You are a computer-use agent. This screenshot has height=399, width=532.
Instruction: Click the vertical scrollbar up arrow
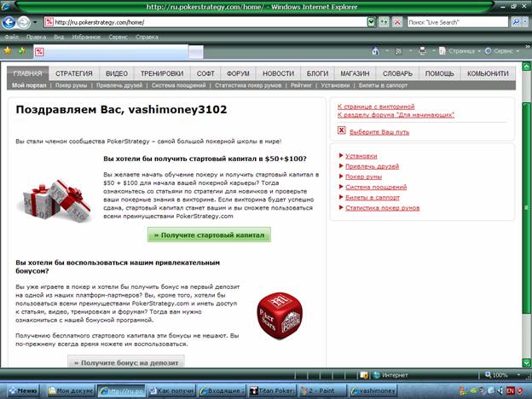point(527,66)
